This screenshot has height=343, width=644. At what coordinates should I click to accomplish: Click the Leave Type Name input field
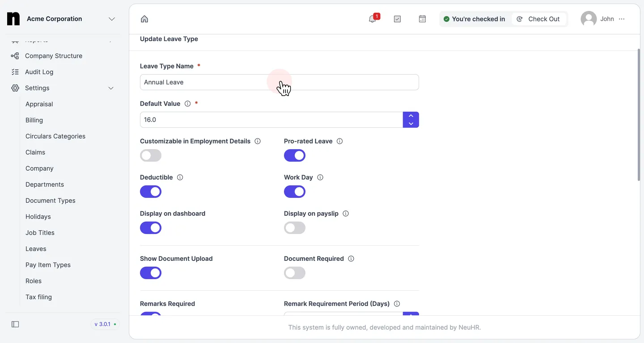click(x=280, y=82)
